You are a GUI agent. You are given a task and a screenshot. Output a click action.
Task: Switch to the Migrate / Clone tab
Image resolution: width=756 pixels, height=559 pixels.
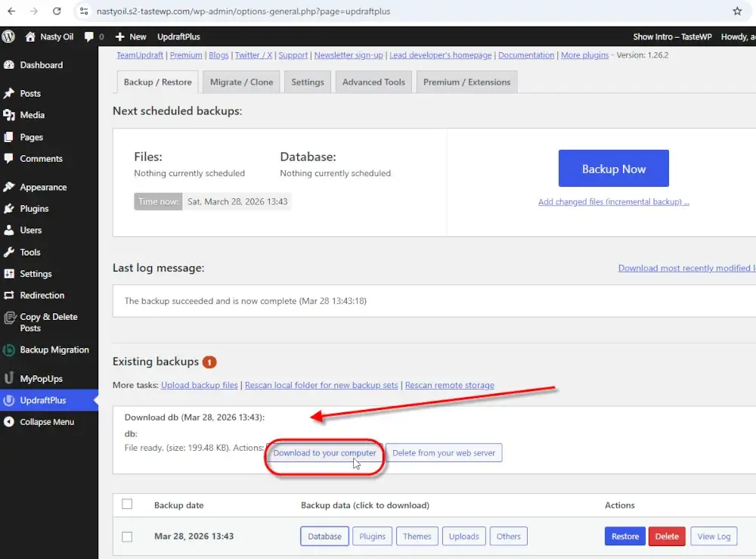(241, 82)
